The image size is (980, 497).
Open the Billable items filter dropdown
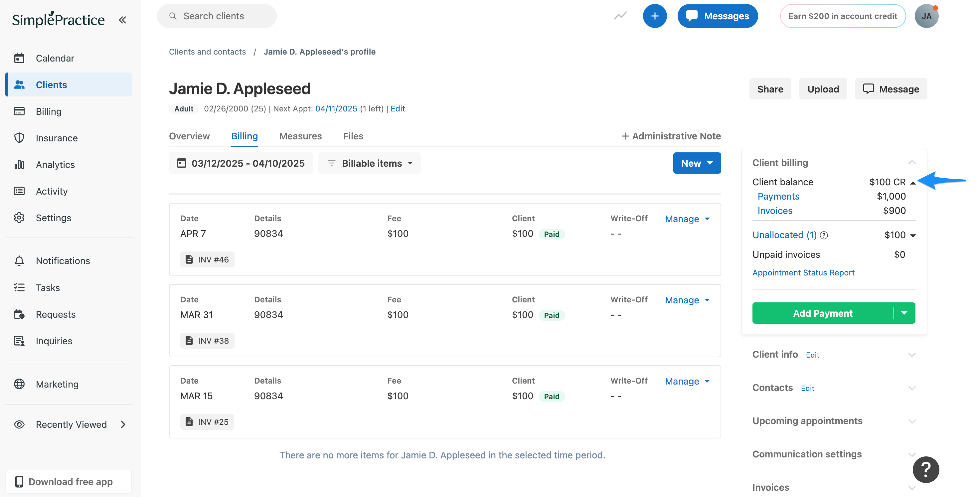coord(369,163)
